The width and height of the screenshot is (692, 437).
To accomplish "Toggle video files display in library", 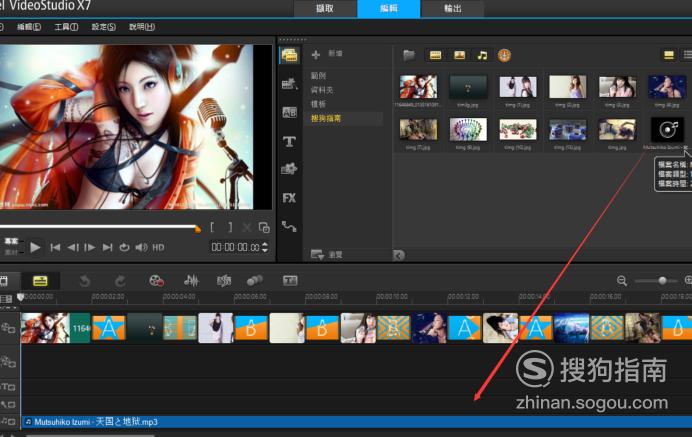I will (435, 55).
